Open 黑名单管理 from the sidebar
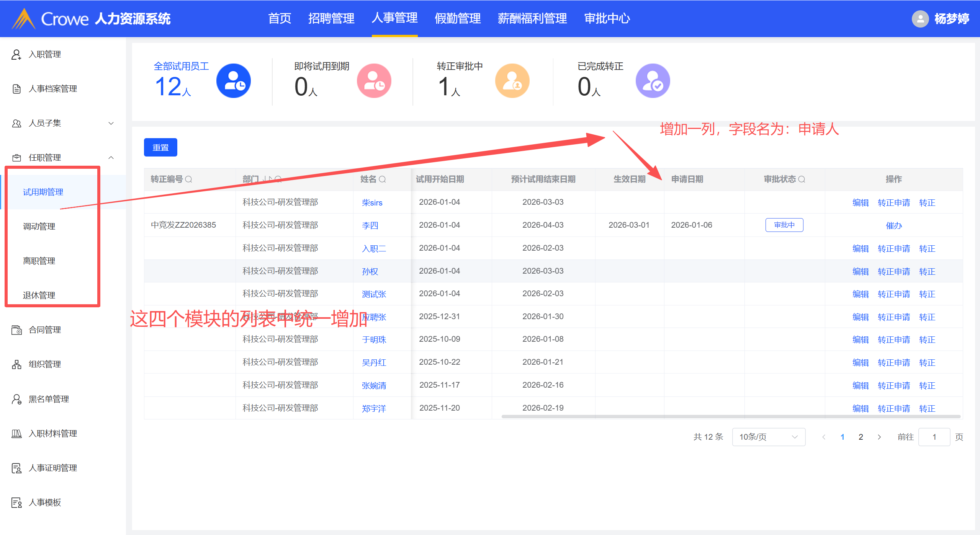 (49, 399)
